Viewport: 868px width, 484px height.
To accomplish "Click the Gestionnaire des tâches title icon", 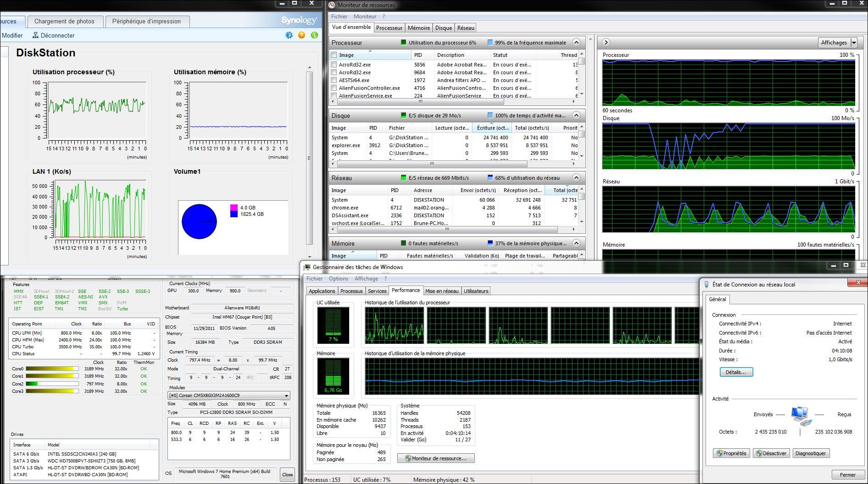I will [x=307, y=267].
